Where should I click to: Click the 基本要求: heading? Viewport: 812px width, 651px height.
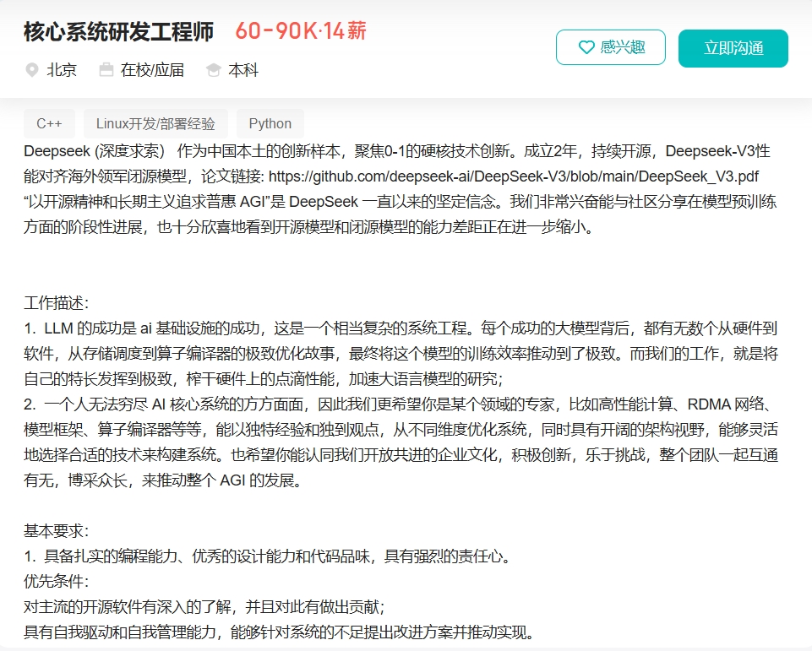(x=57, y=531)
